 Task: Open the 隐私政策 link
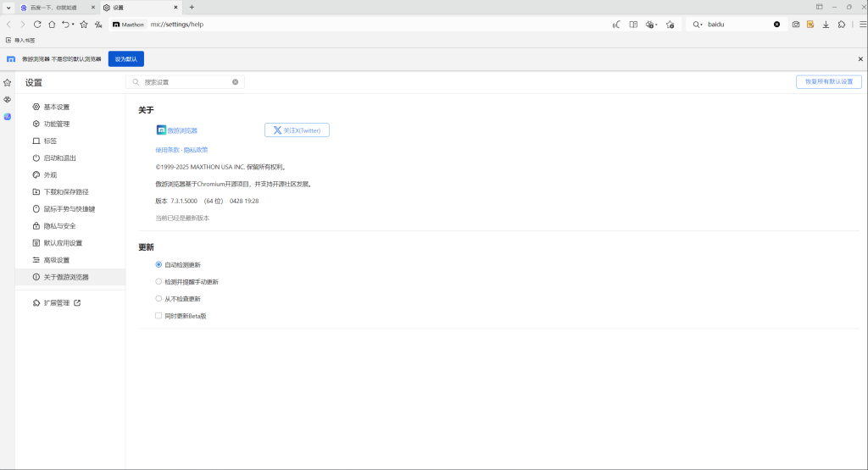pos(196,150)
